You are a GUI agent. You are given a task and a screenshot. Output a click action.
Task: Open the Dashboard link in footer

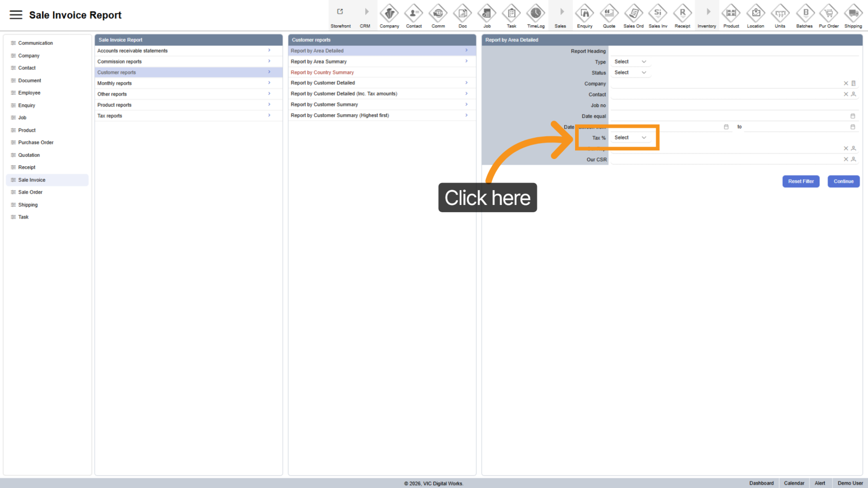(x=761, y=483)
